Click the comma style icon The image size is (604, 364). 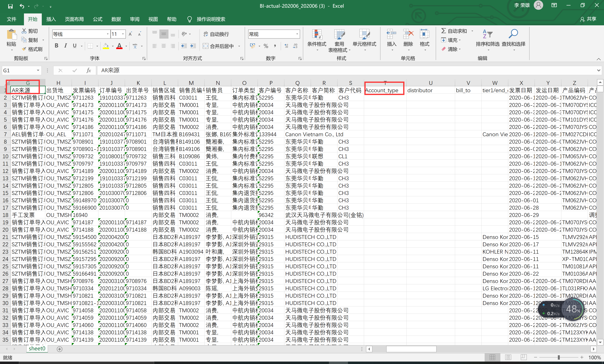[x=275, y=46]
